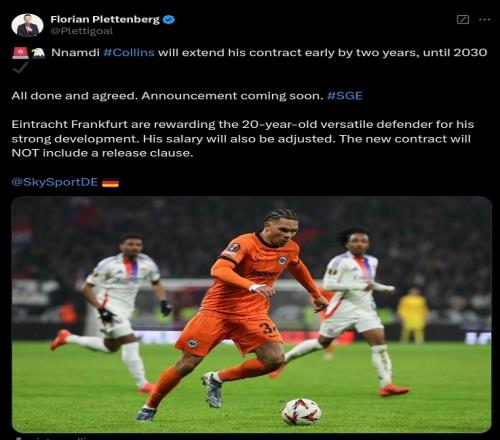The height and width of the screenshot is (440, 500).
Task: Click the square slash icon beside more options
Action: (x=463, y=19)
